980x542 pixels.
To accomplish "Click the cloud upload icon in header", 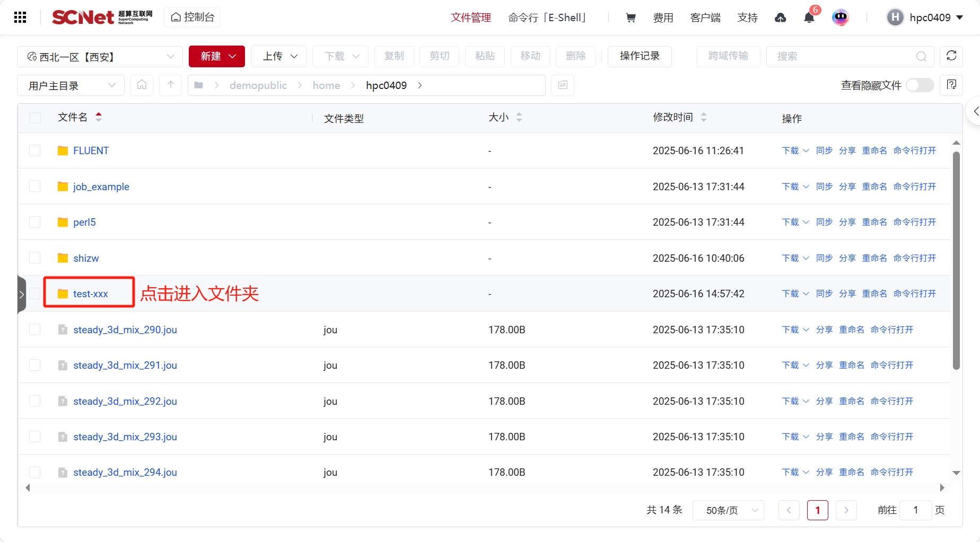I will [780, 18].
